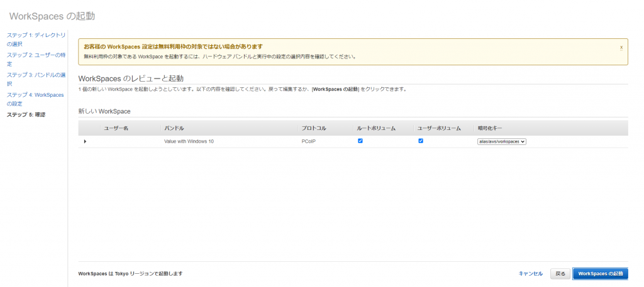The width and height of the screenshot is (644, 287).
Task: Click the プロトコル column header
Action: click(x=314, y=128)
